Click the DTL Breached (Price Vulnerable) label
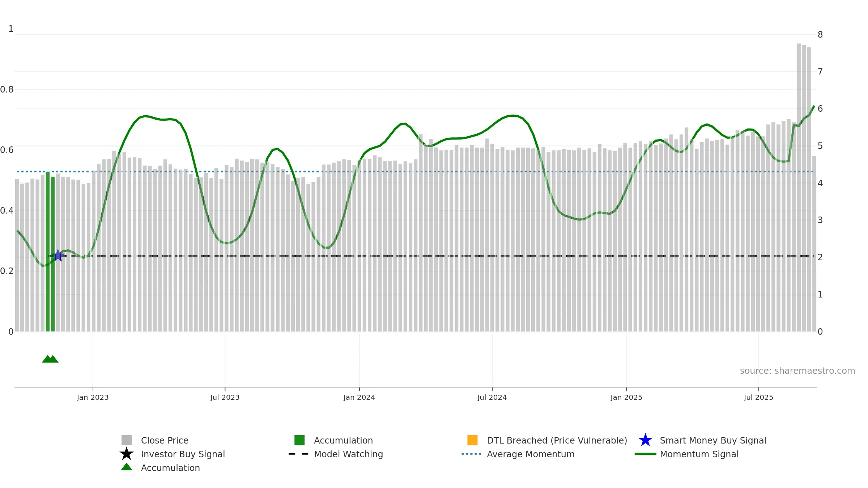Image resolution: width=868 pixels, height=488 pixels. 557,440
